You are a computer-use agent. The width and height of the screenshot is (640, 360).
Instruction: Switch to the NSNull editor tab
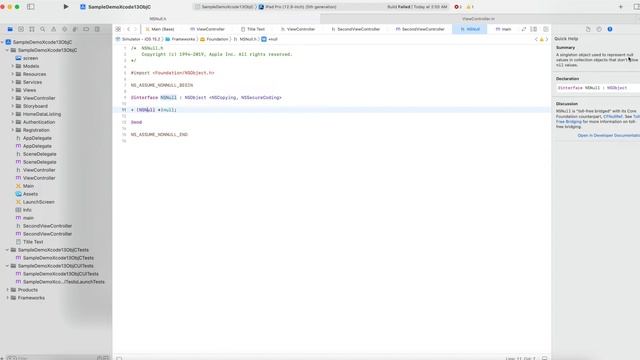(x=469, y=29)
